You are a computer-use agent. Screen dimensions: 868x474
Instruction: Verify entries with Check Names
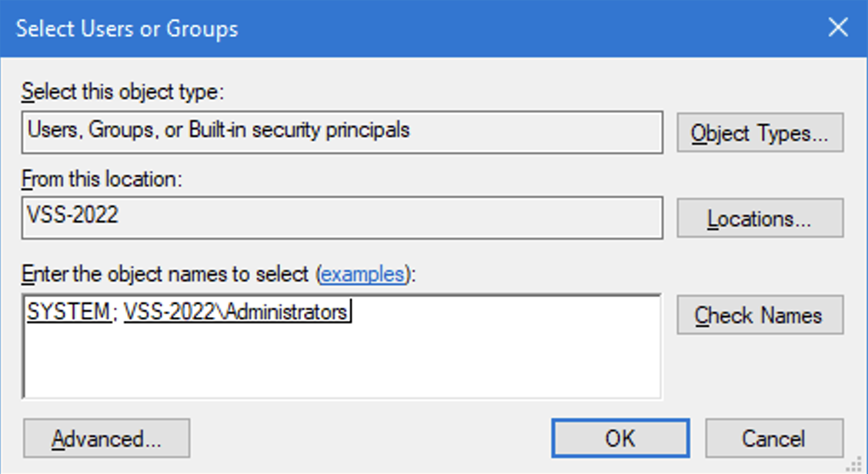click(x=760, y=315)
